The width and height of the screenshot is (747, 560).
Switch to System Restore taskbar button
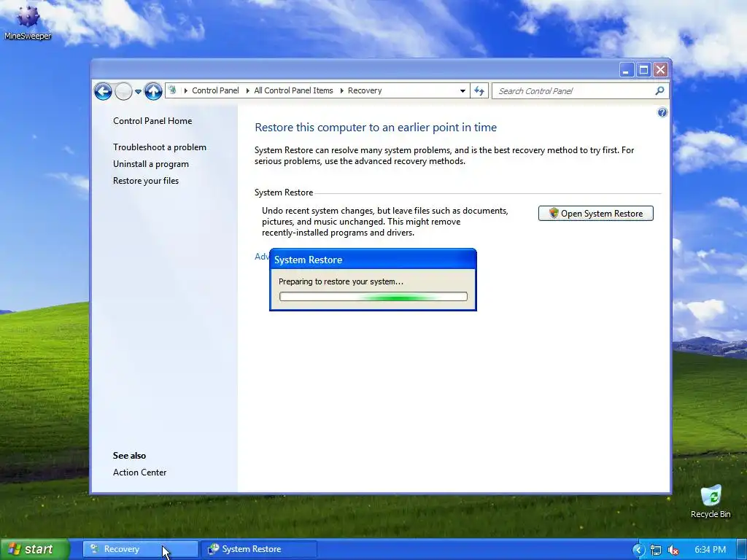258,549
